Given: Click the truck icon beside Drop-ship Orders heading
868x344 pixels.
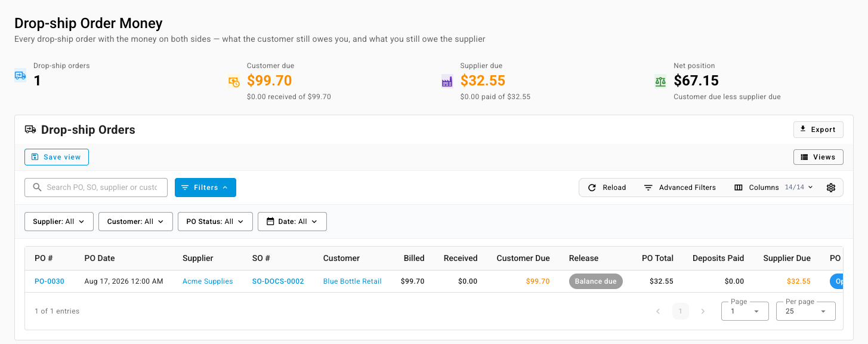Looking at the screenshot, I should tap(30, 130).
